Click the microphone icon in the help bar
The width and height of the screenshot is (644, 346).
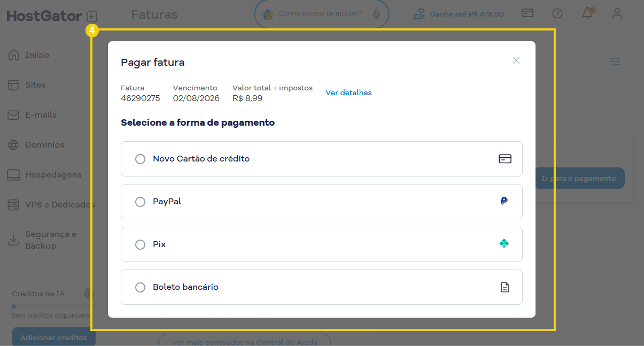(377, 14)
